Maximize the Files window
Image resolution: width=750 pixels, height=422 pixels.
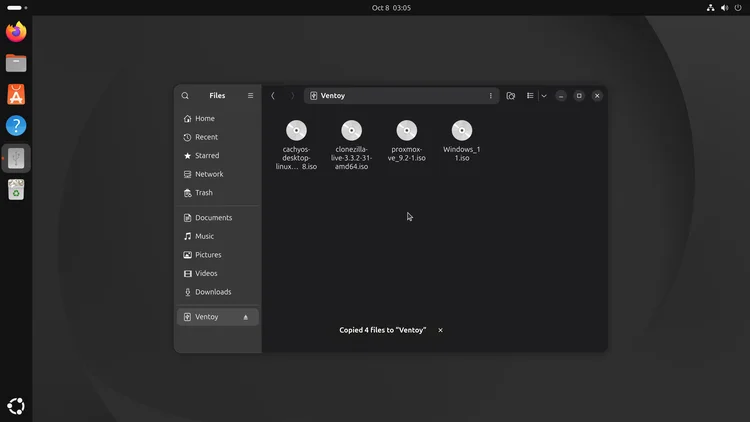click(x=579, y=96)
